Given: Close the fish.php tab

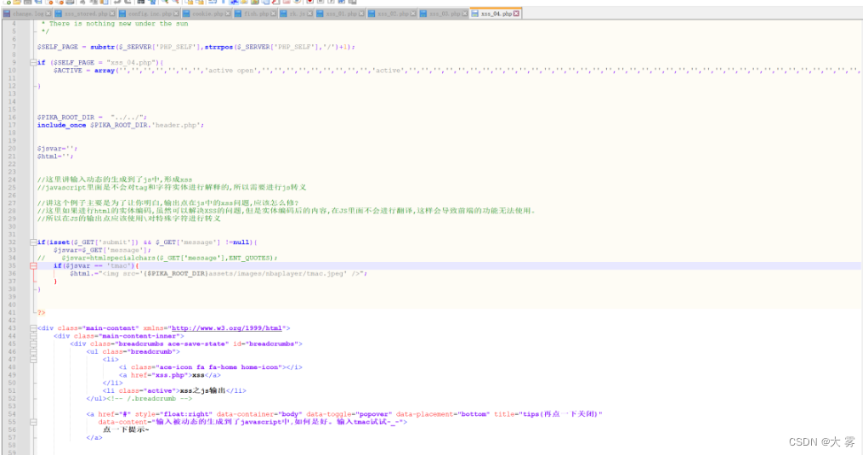Looking at the screenshot, I should tap(274, 14).
